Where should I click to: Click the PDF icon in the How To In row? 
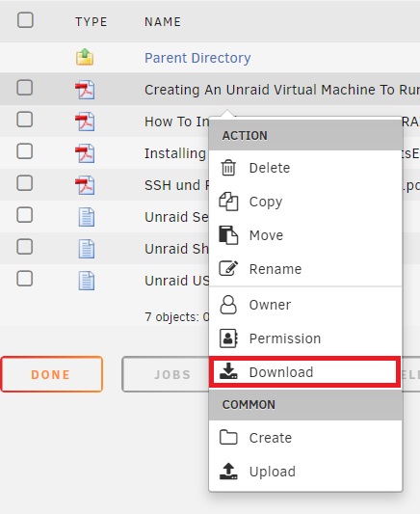coord(85,122)
